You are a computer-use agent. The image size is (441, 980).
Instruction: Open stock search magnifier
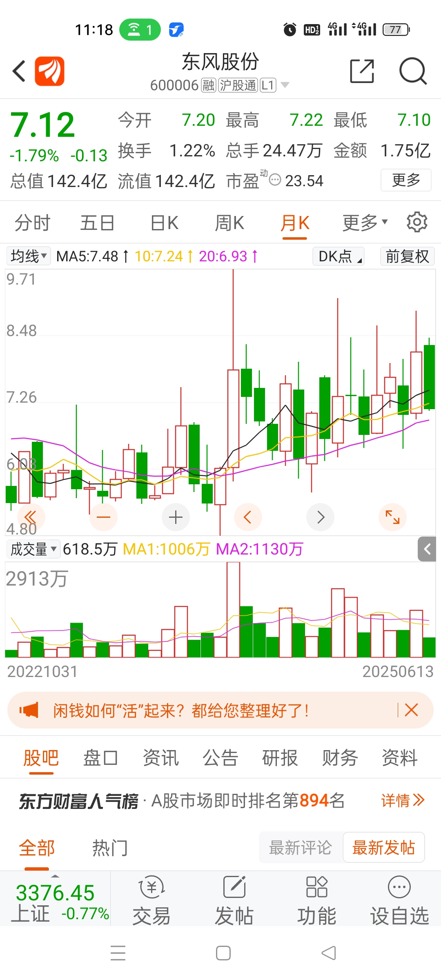pos(413,71)
